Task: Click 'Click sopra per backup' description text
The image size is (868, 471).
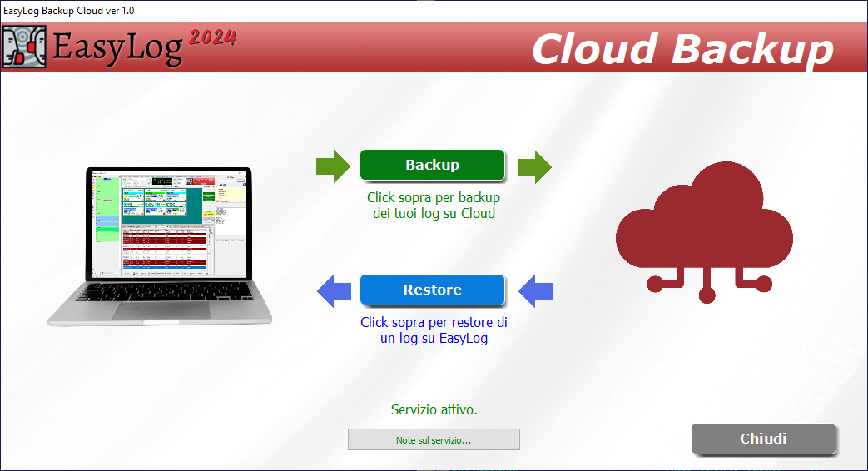Action: 434,206
